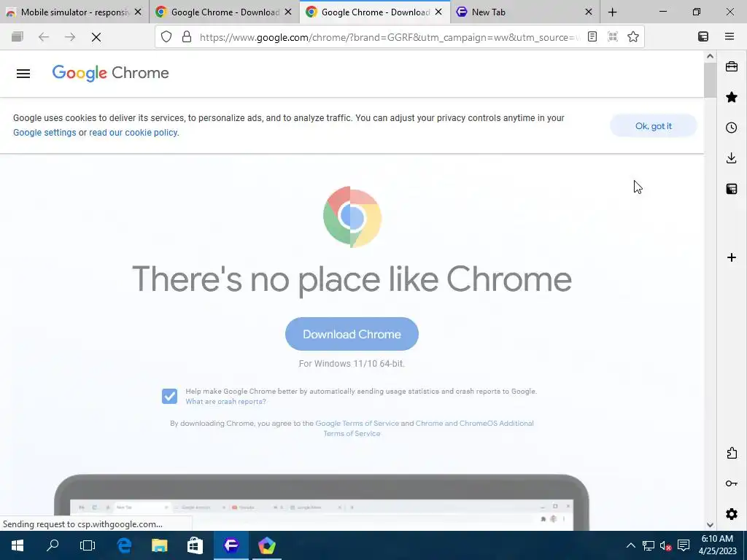Stop loading the page with the X button
747x560 pixels.
pos(96,36)
